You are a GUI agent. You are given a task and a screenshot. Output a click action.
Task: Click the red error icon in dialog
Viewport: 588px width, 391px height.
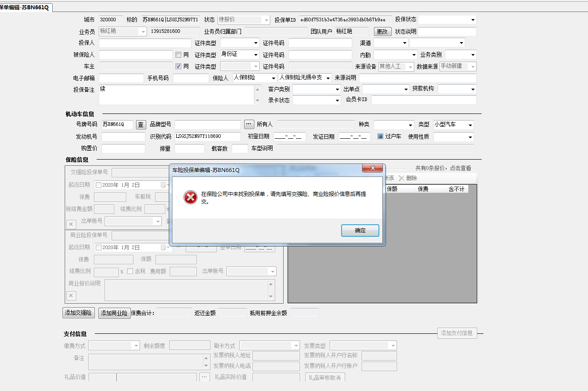[191, 197]
